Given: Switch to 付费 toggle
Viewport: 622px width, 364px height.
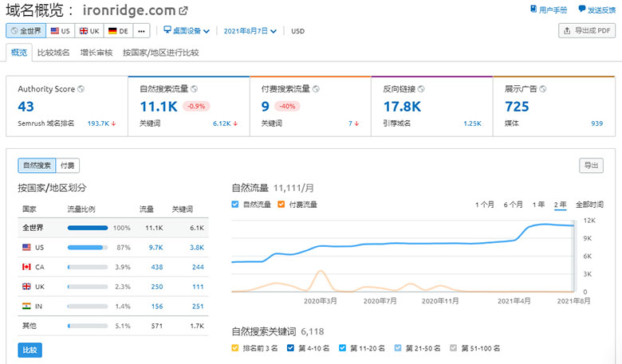Looking at the screenshot, I should (x=68, y=166).
